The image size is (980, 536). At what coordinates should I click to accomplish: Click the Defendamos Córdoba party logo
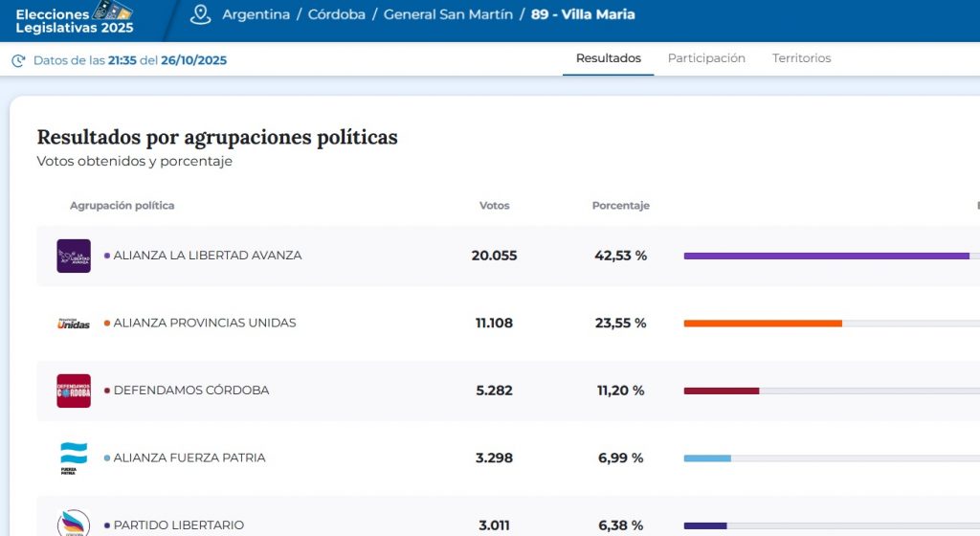click(74, 391)
